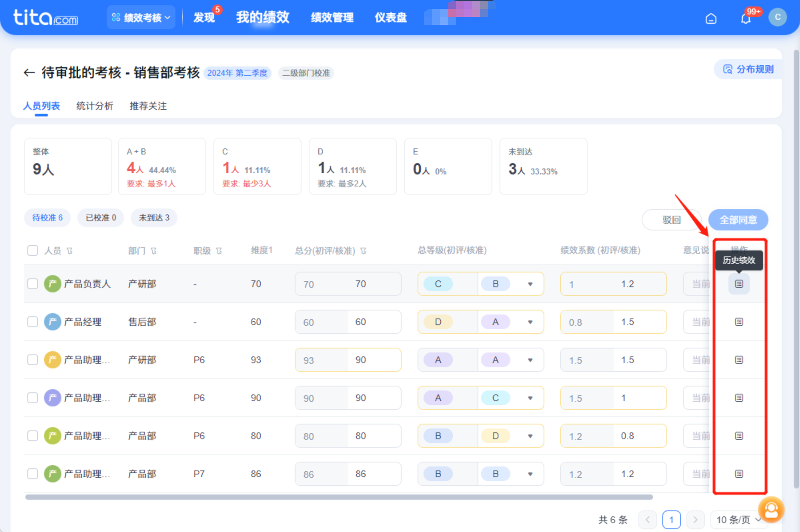The height and width of the screenshot is (532, 800).
Task: Open the orange customer support chat icon
Action: 771,509
